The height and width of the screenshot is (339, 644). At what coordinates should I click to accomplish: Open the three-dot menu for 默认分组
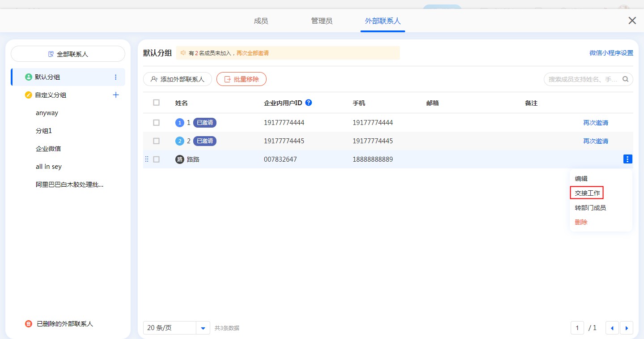point(116,77)
